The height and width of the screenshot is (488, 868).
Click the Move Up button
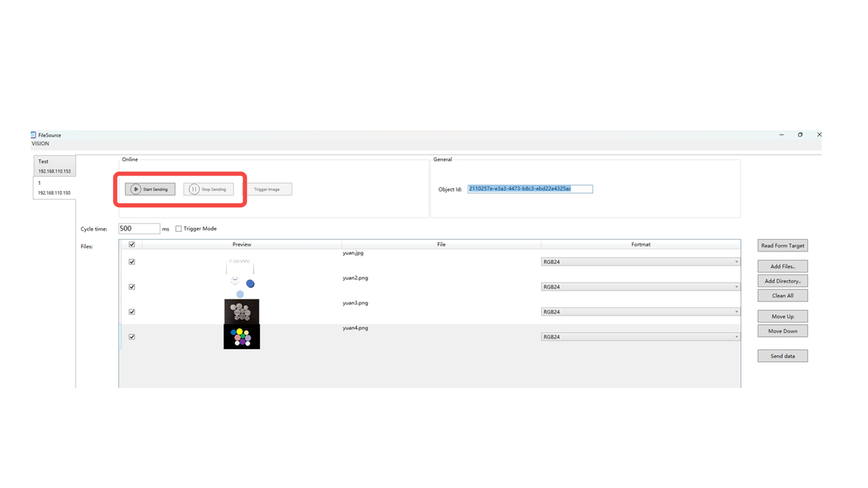coord(783,316)
